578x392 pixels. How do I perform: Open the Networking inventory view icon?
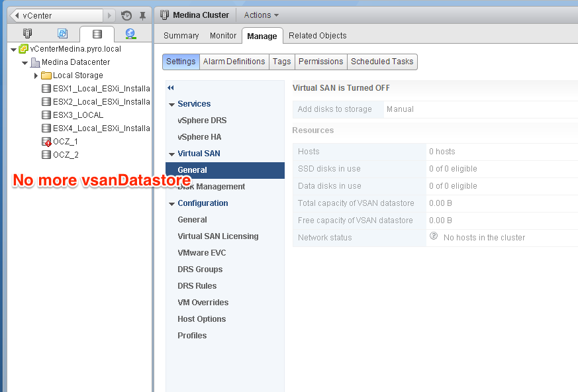(x=130, y=33)
